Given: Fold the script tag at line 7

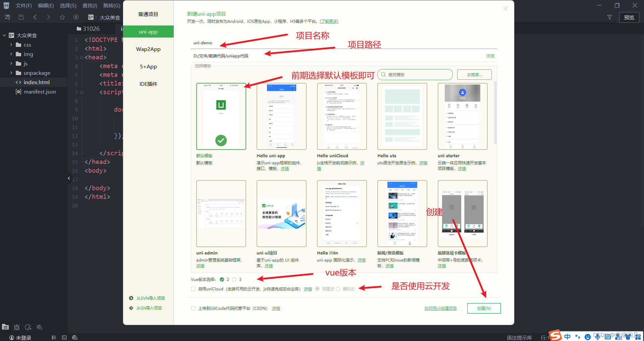Looking at the screenshot, I should point(82,92).
